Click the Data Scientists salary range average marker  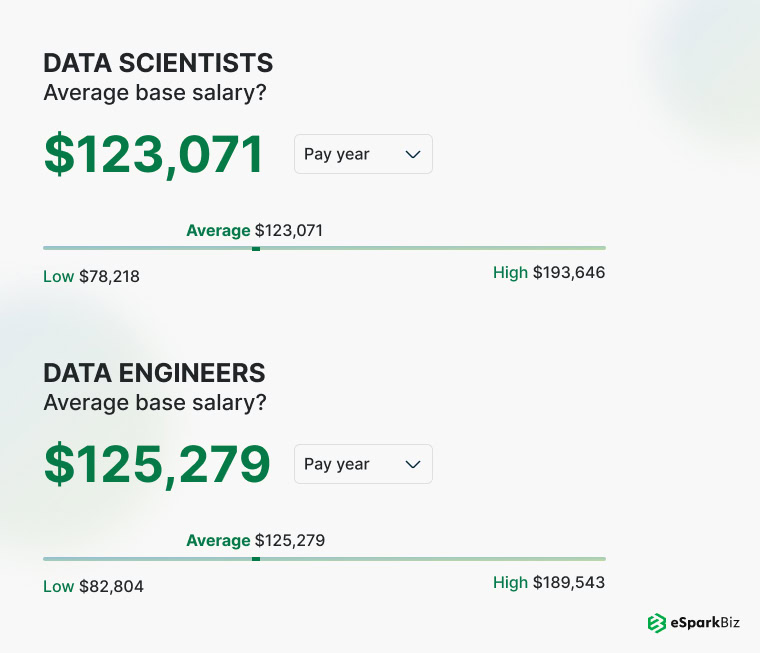[x=256, y=248]
